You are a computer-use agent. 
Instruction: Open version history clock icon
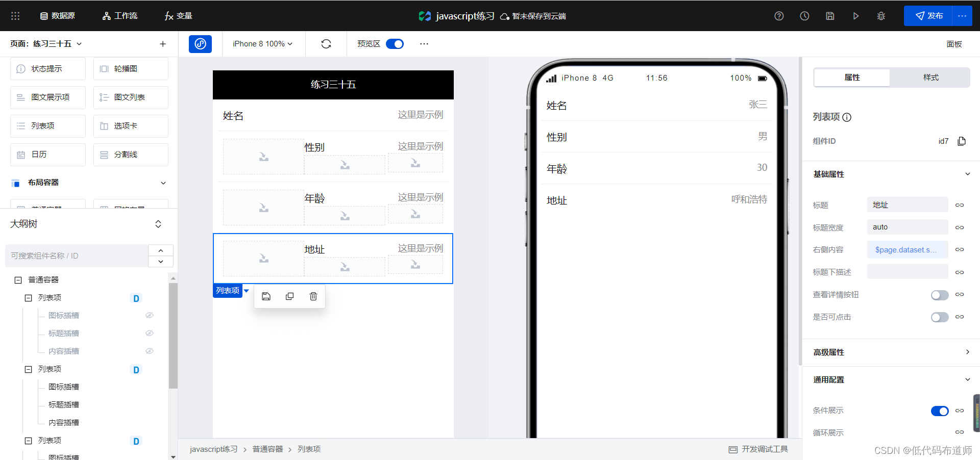804,16
